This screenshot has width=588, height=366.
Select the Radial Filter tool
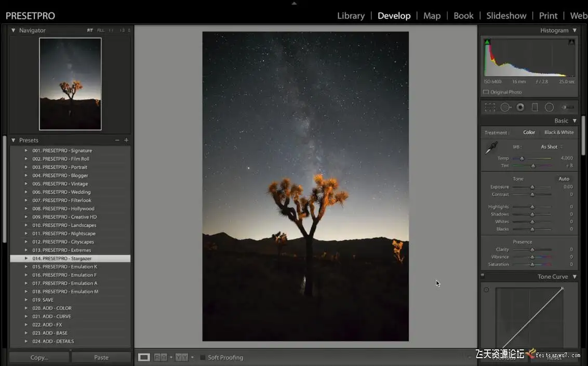(550, 107)
